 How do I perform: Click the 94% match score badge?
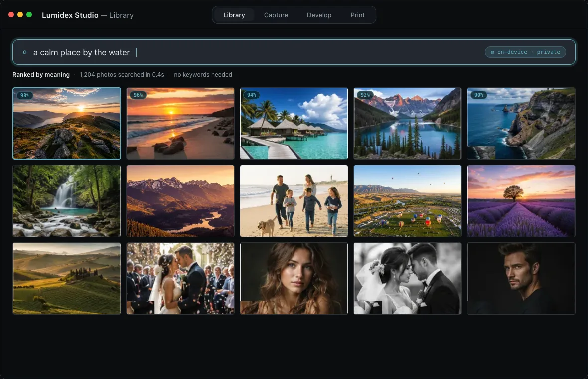coord(252,95)
